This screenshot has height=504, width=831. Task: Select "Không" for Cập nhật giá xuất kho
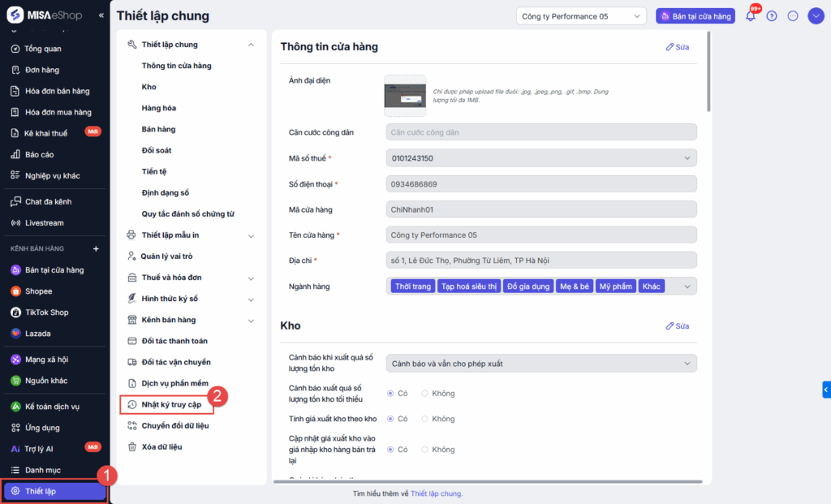click(x=424, y=450)
